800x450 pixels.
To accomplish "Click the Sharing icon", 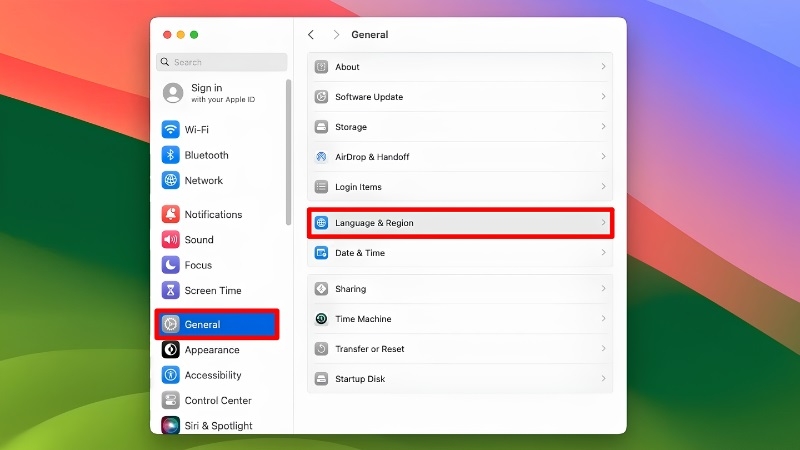I will pyautogui.click(x=321, y=289).
